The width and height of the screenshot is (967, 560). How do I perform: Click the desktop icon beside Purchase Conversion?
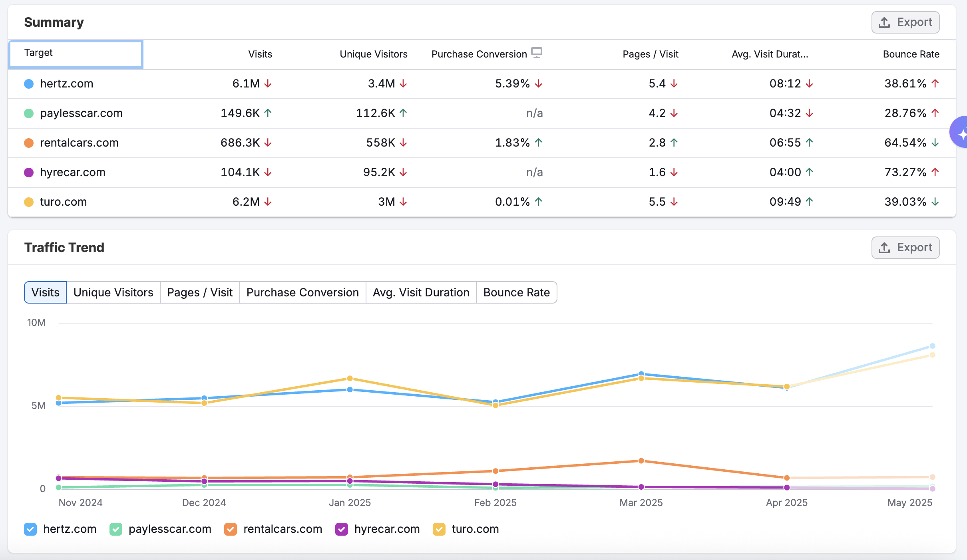point(536,53)
